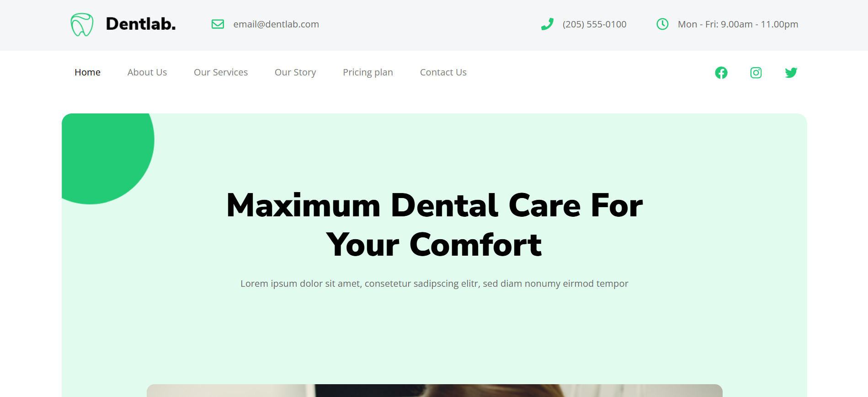Go to the About Us page
This screenshot has width=868, height=397.
147,72
